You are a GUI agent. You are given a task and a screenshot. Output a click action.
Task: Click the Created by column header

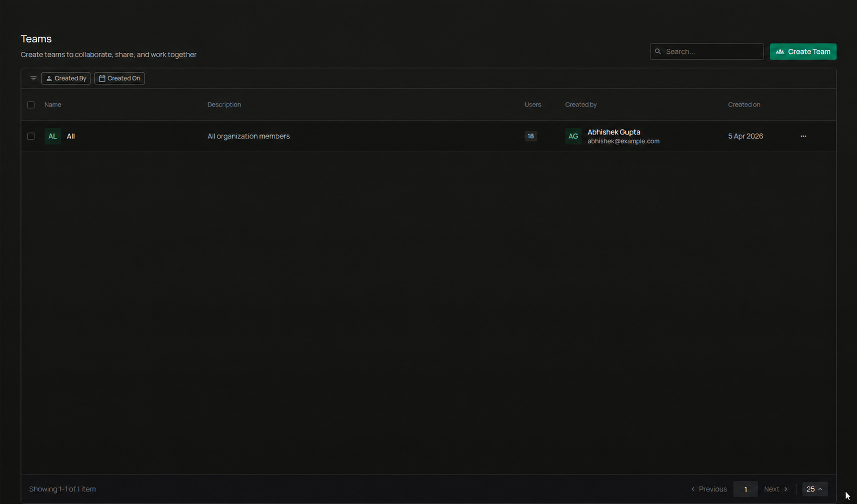581,105
